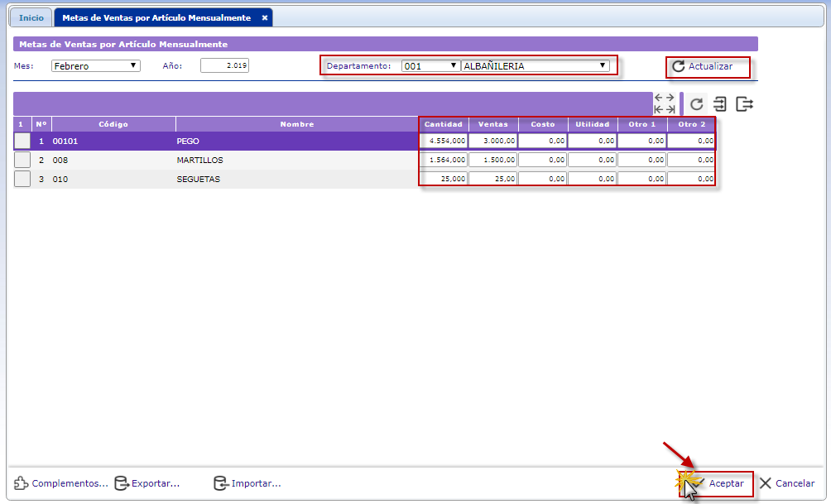Close the Metas de Ventas tab
Viewport: 831px width, 504px height.
[264, 17]
